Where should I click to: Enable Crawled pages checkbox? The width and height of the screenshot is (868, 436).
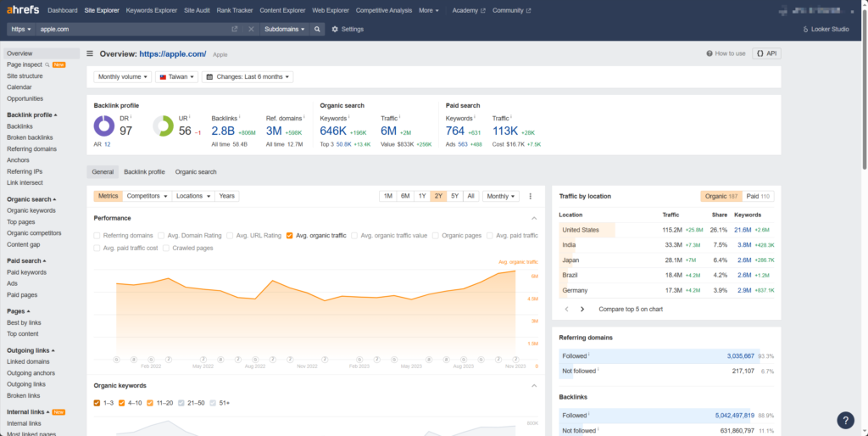pos(166,249)
